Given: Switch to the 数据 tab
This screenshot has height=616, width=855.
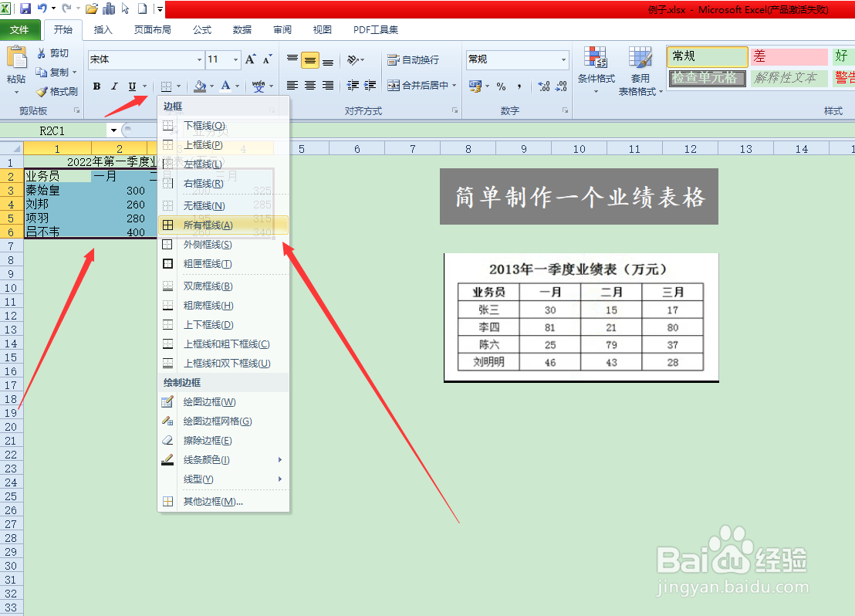Looking at the screenshot, I should tap(242, 29).
